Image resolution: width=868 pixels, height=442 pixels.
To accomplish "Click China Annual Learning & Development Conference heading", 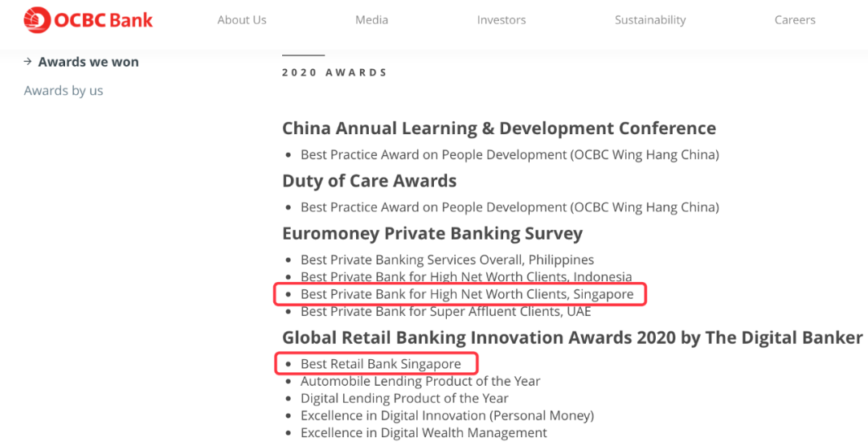I will click(499, 129).
